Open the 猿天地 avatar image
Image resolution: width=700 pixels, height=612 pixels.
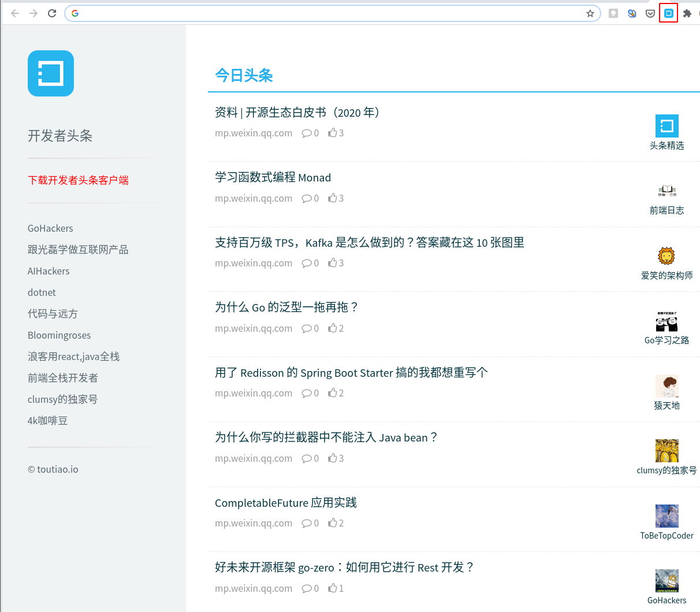click(x=667, y=386)
